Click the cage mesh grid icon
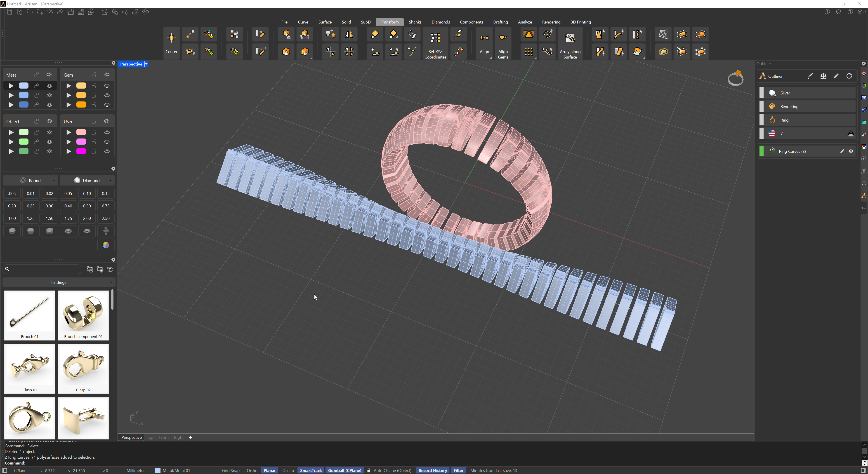This screenshot has height=474, width=868. click(663, 34)
